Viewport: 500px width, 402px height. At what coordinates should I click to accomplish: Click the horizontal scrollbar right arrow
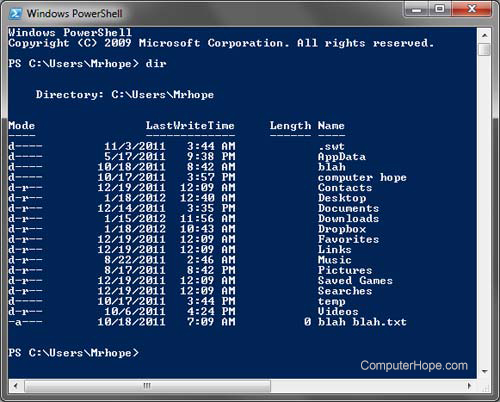coord(469,386)
